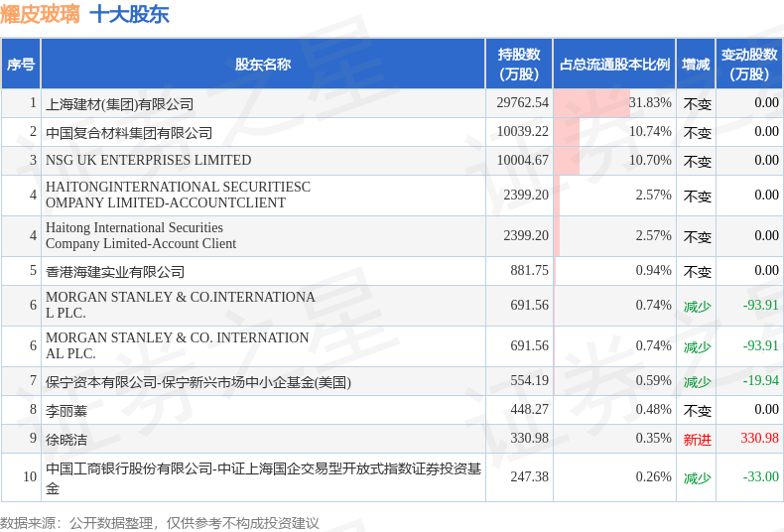Click the 序号 column header

tap(21, 64)
